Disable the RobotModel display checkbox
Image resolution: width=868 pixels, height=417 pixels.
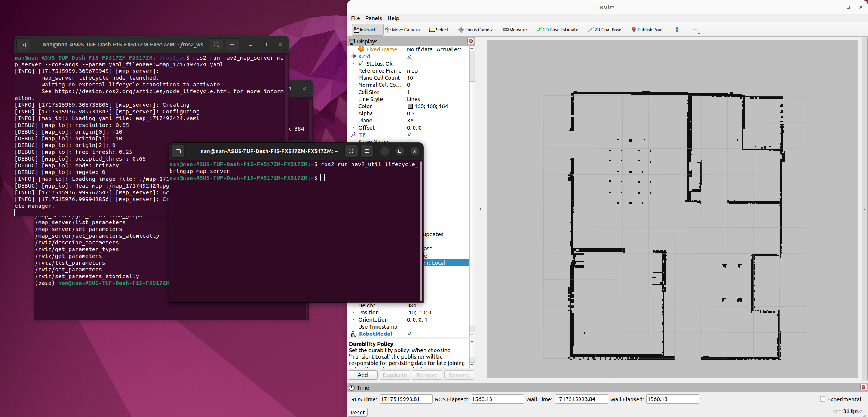point(410,334)
